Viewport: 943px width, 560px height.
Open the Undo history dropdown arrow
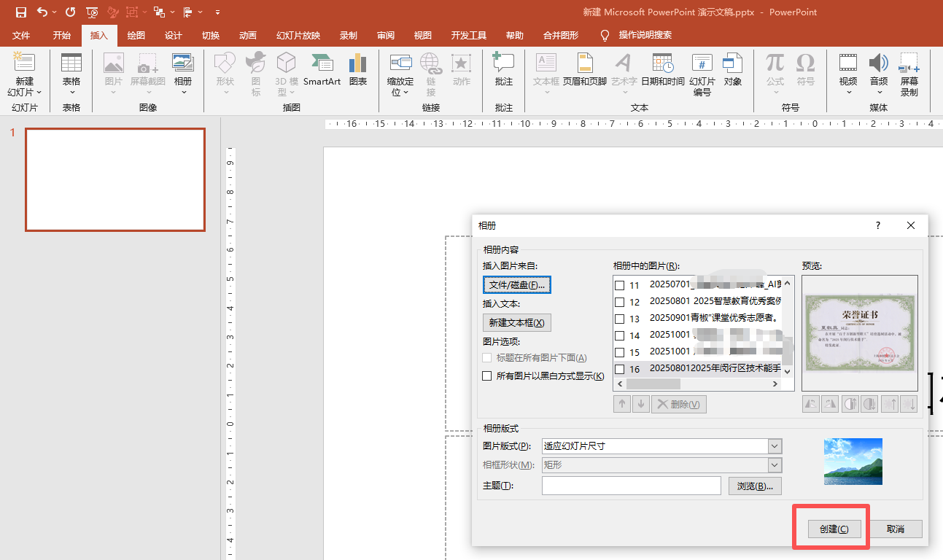54,12
